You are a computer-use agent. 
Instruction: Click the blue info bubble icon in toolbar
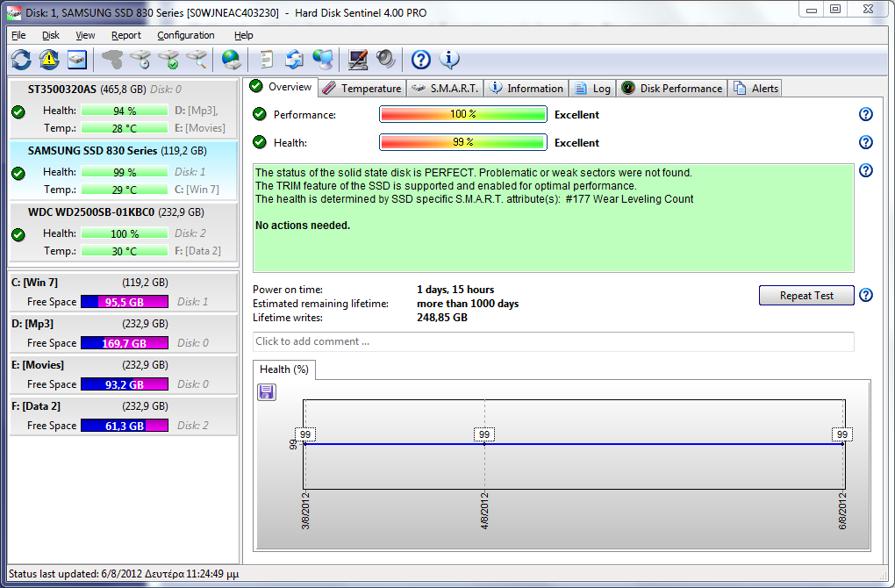pyautogui.click(x=449, y=59)
